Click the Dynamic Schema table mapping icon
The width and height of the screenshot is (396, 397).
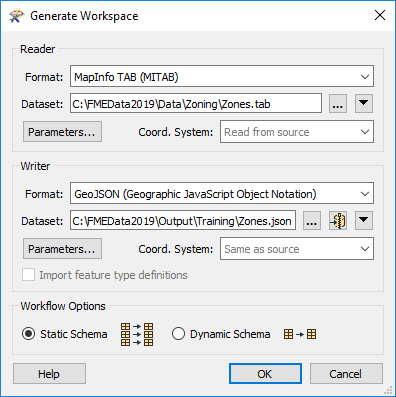(x=300, y=334)
